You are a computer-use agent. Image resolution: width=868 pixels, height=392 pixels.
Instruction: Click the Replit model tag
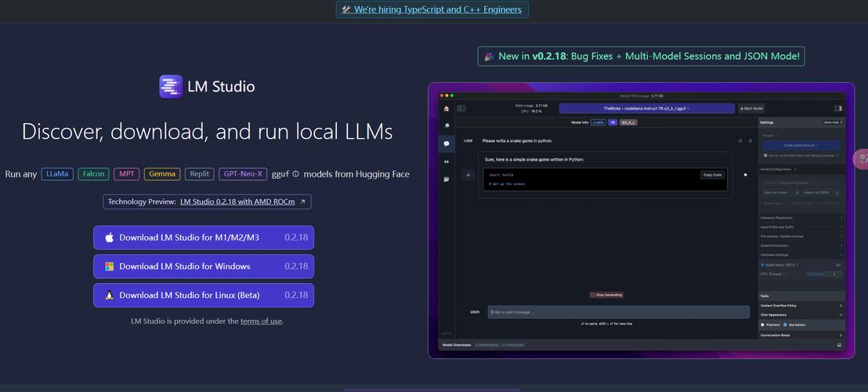pos(199,174)
